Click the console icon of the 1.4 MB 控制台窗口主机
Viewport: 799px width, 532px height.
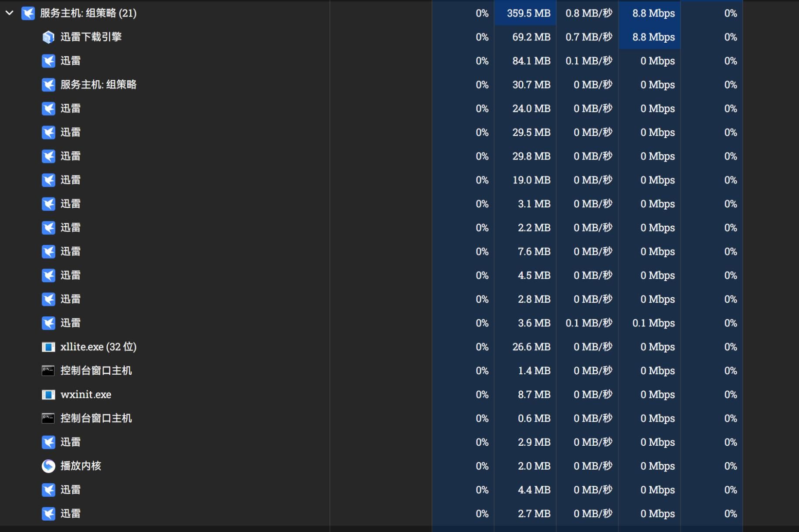48,371
